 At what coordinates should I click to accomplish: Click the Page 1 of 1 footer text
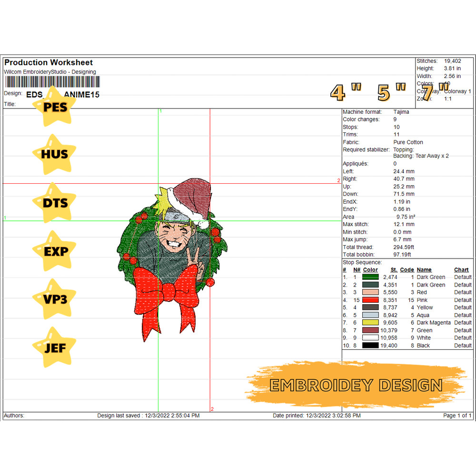tap(457, 416)
